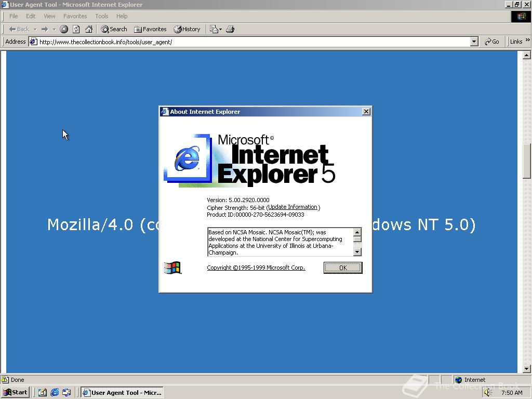Click the Print toolbar icon
Screen dimensions: 532x399
click(x=230, y=29)
